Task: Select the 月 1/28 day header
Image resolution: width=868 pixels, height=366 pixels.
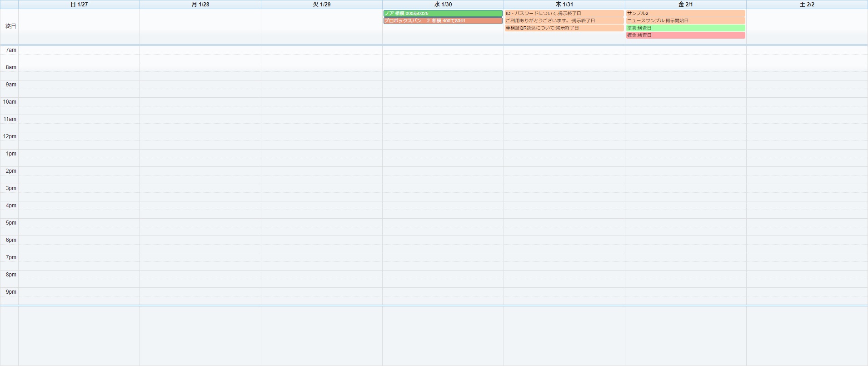Action: [200, 5]
